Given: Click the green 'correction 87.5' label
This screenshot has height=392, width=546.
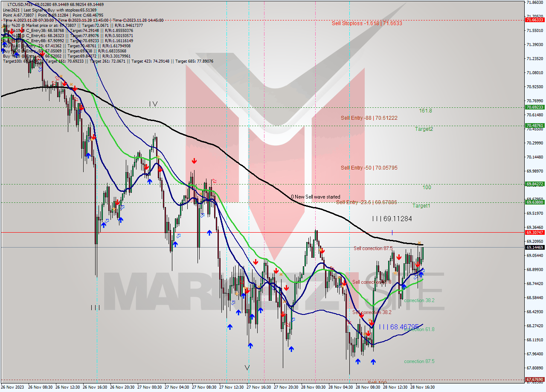Looking at the screenshot, I should [x=419, y=361].
